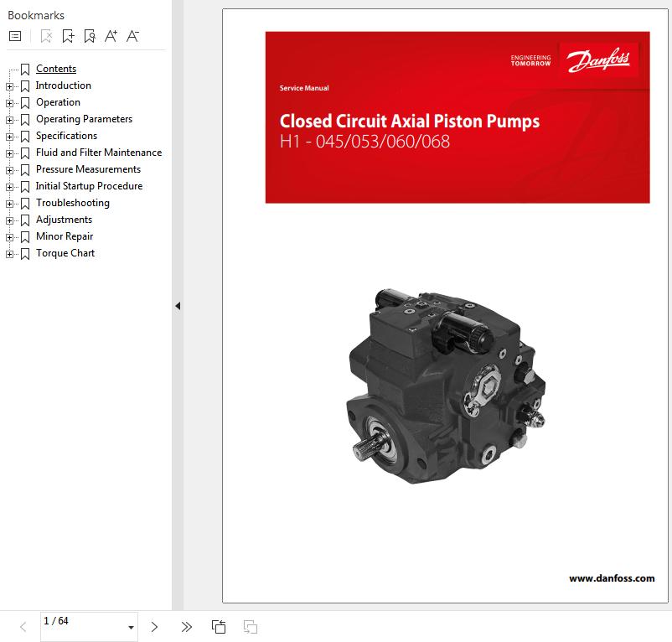This screenshot has height=642, width=672.
Task: Open the bookmarks options list icon
Action: tap(15, 36)
